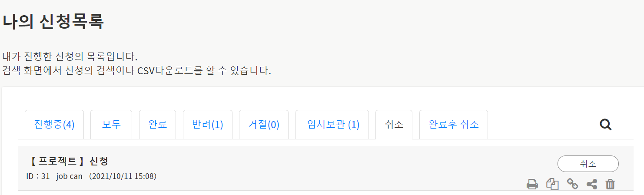Click the 내가 진행한 신청의 목록입니다 text
The width and height of the screenshot is (644, 195).
coord(70,57)
